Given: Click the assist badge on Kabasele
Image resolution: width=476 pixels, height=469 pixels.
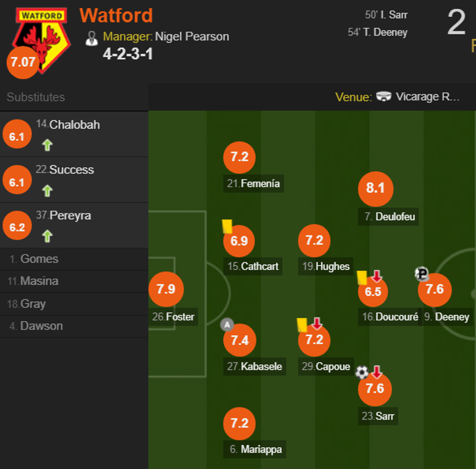Looking at the screenshot, I should coord(227,324).
